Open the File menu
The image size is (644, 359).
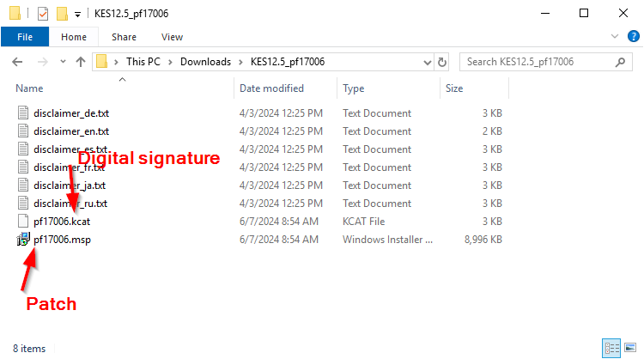click(x=25, y=37)
